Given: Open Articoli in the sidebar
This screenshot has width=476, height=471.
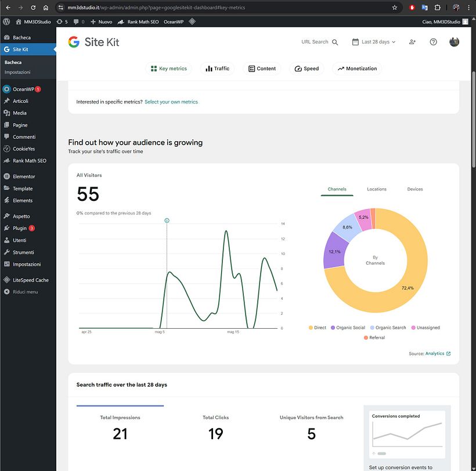Looking at the screenshot, I should click(x=28, y=101).
